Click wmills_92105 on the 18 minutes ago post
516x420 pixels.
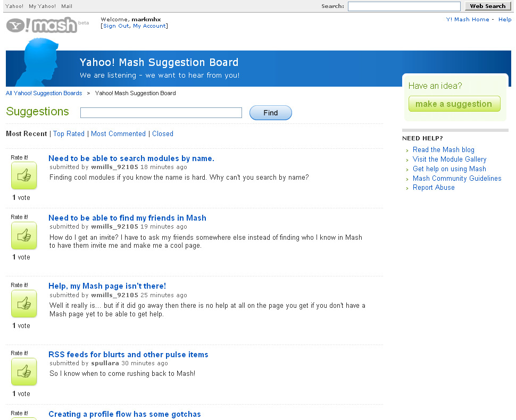[x=114, y=167]
